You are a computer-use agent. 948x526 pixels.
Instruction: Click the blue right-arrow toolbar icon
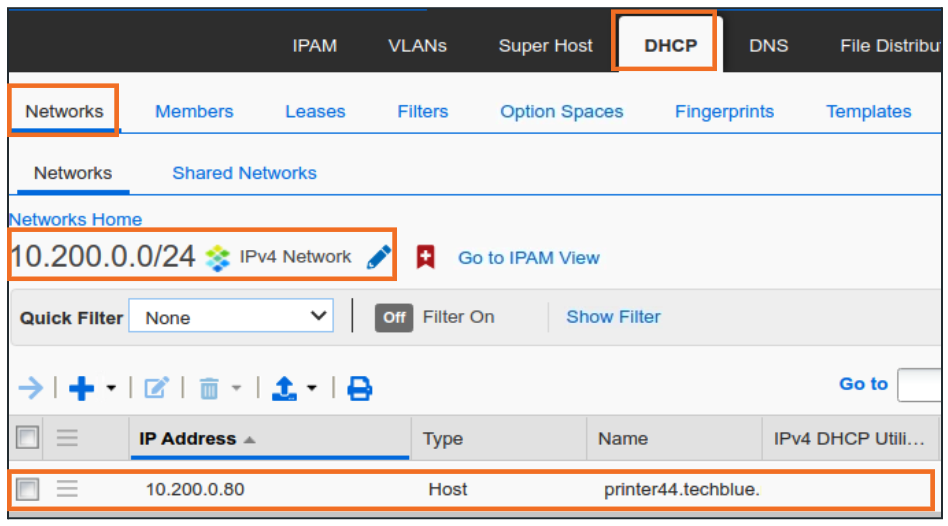tap(31, 388)
